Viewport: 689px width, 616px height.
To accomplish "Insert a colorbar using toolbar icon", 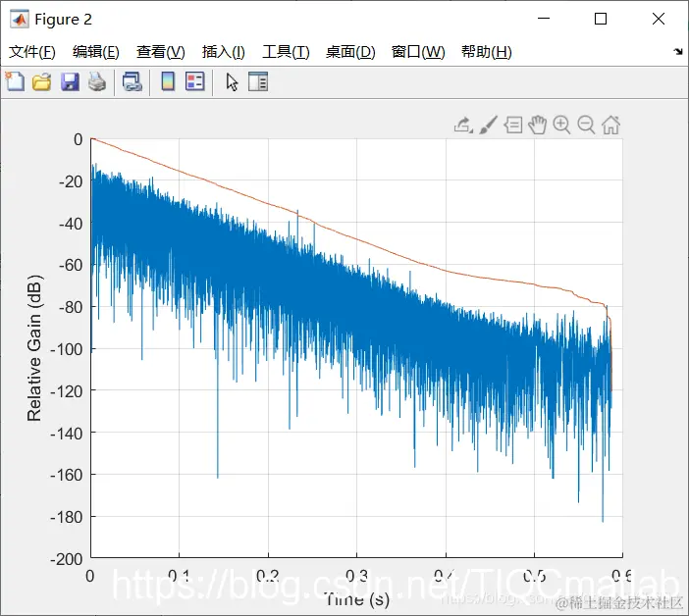I will point(168,81).
